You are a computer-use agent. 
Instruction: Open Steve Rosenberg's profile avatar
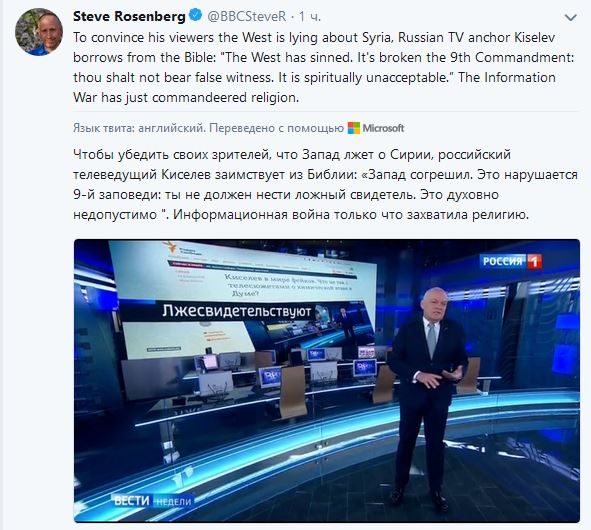[x=39, y=32]
